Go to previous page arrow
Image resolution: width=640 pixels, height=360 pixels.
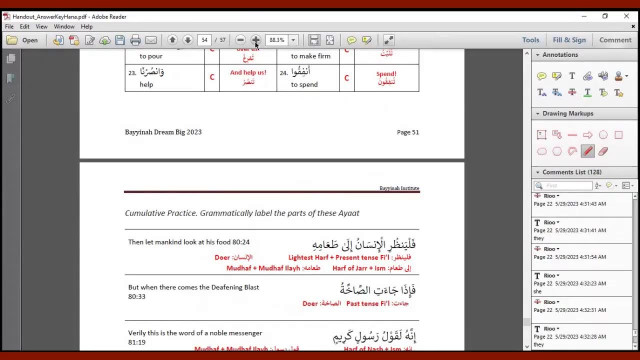[x=172, y=40]
